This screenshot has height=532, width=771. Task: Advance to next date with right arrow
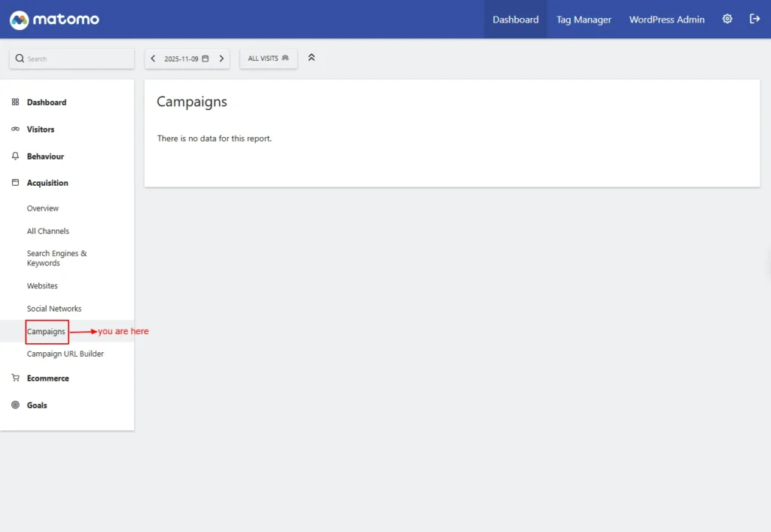point(221,59)
